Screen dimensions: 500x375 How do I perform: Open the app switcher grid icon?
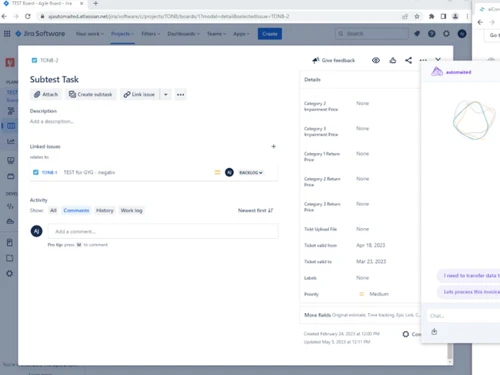click(7, 34)
